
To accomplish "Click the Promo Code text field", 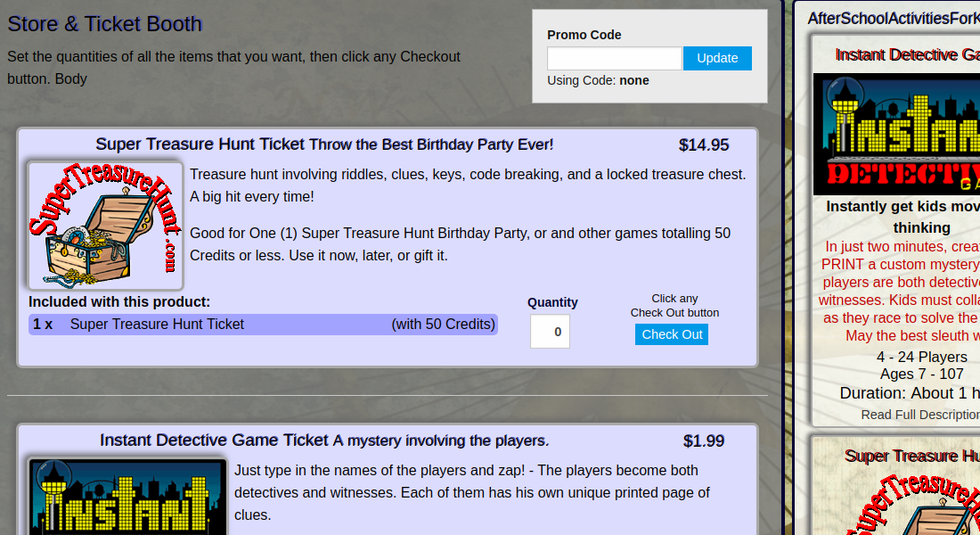I will click(x=615, y=59).
